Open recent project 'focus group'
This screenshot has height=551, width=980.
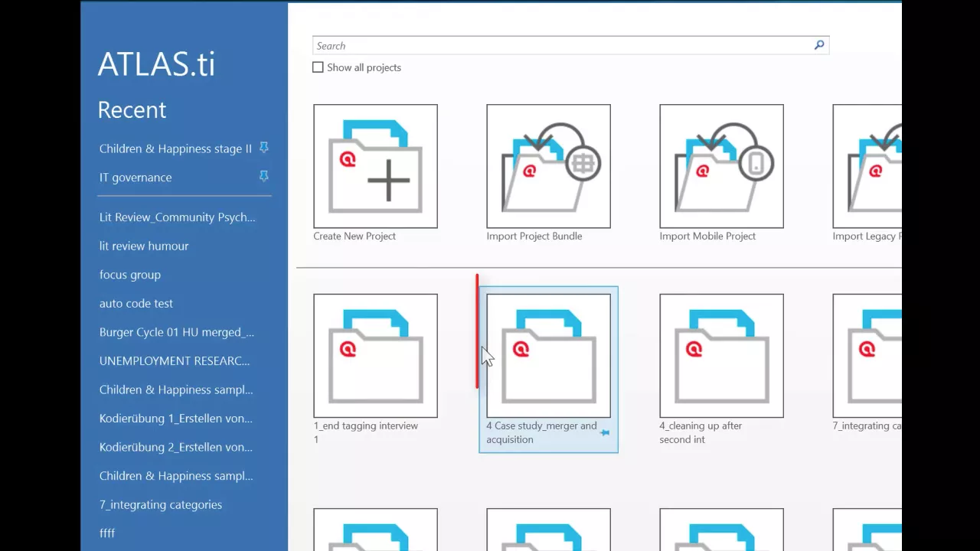point(130,275)
